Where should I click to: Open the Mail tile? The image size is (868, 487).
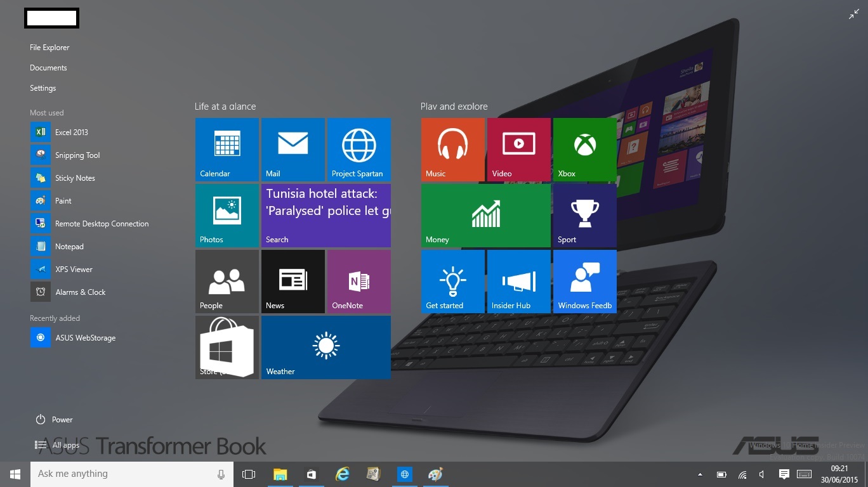click(293, 150)
